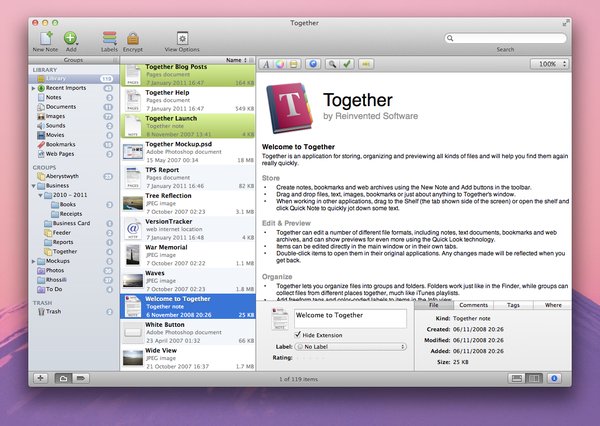Toggle the Hide Extension checkbox
This screenshot has height=426, width=600.
(298, 335)
